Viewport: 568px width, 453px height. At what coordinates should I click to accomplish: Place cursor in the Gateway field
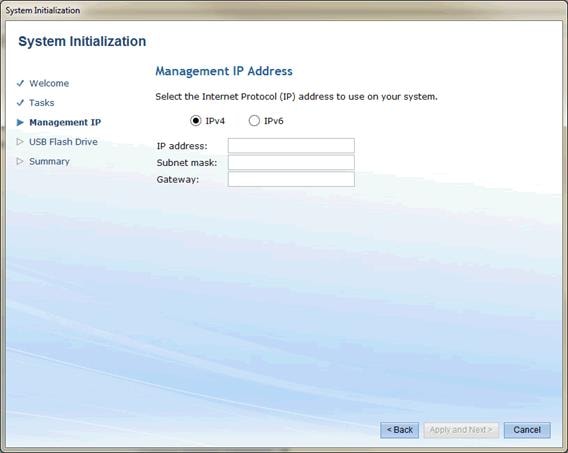(291, 179)
